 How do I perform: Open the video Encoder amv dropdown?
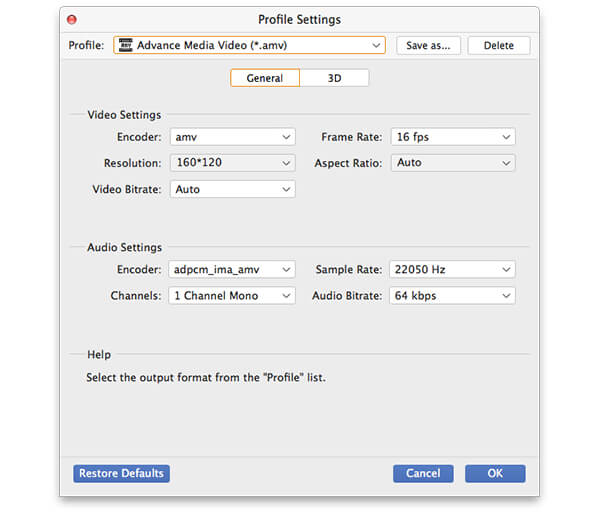[x=233, y=137]
